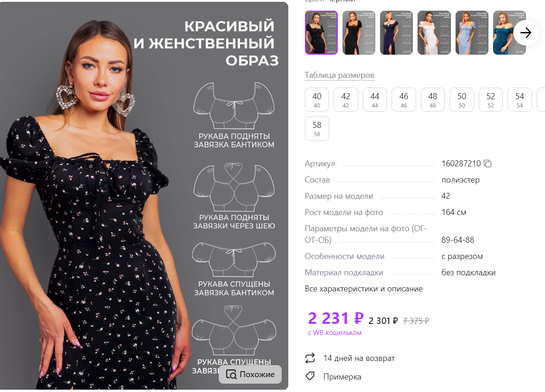Choose the white dress color variant
This screenshot has height=392, width=545.
tap(434, 32)
